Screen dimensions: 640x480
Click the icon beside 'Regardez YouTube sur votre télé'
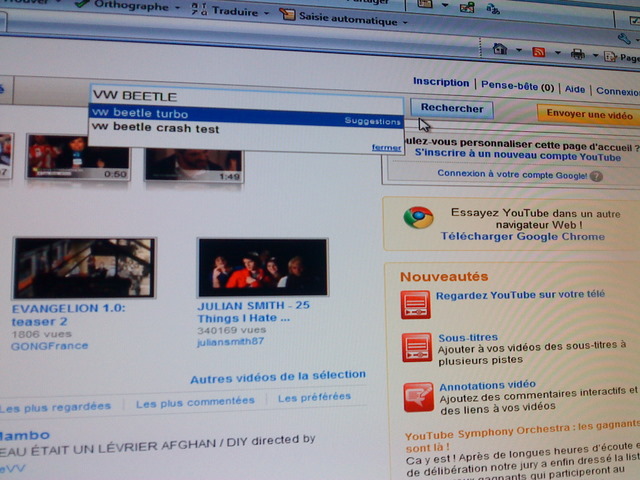pos(416,305)
